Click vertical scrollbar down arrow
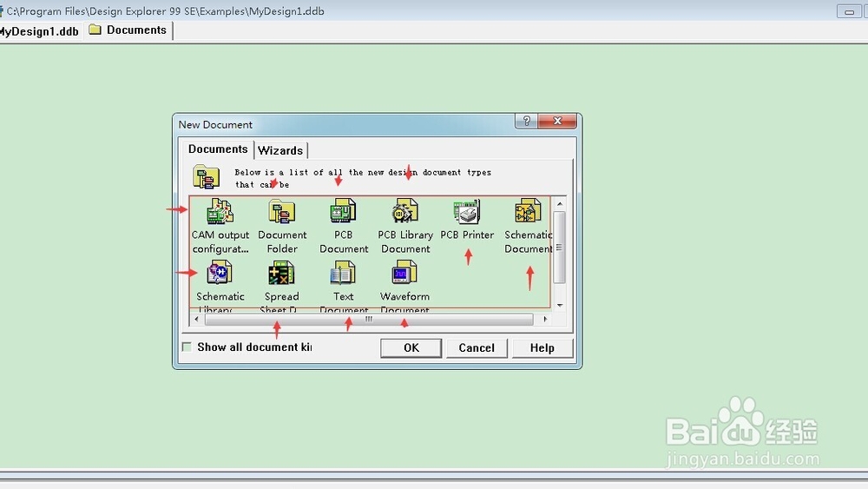 tap(560, 305)
